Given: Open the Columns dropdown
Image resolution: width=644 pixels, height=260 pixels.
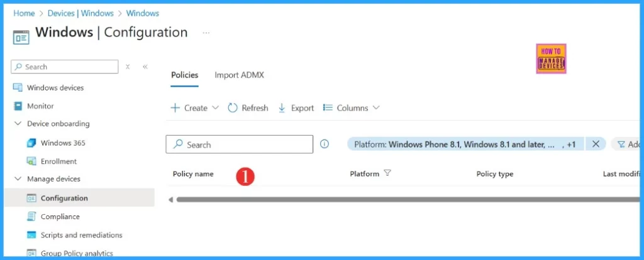Looking at the screenshot, I should (x=351, y=108).
